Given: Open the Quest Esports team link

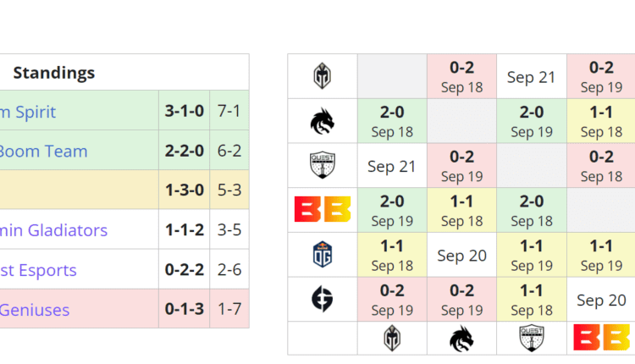Looking at the screenshot, I should pyautogui.click(x=38, y=270).
